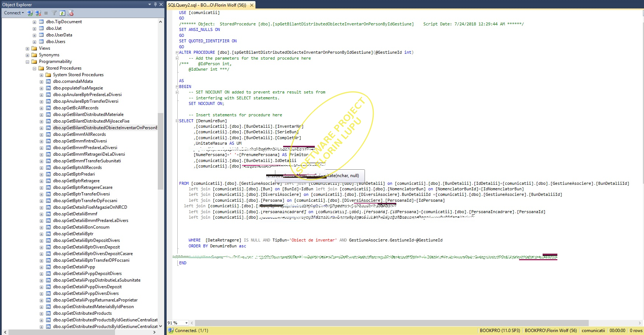644x335 pixels.
Task: Expand the dbo.UserData table node
Action: point(34,35)
